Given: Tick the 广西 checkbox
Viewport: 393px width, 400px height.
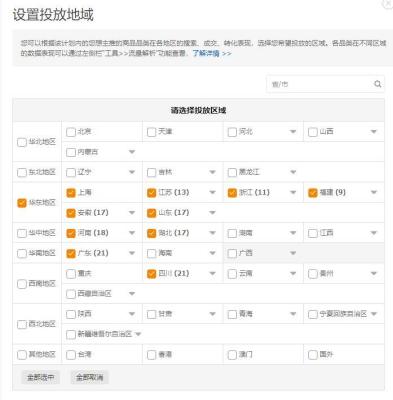Looking at the screenshot, I should [x=232, y=253].
